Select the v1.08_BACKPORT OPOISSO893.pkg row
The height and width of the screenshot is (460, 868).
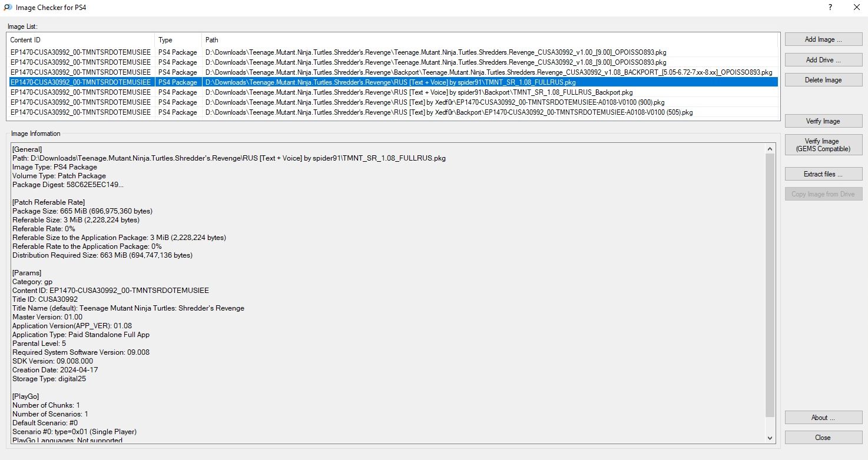(393, 72)
